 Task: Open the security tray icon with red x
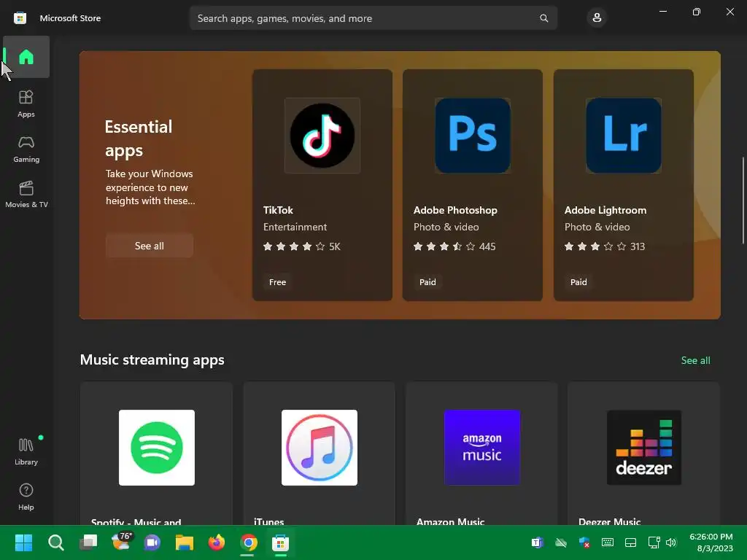click(584, 542)
